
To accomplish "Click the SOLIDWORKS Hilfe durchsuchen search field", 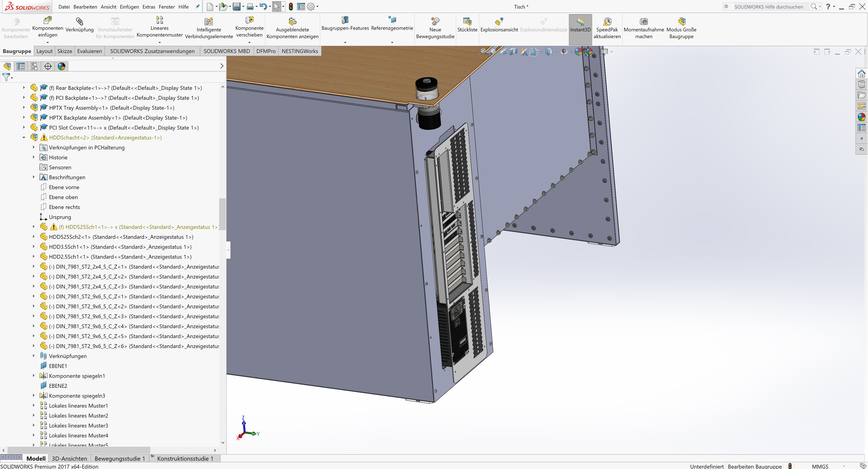I will [x=769, y=7].
